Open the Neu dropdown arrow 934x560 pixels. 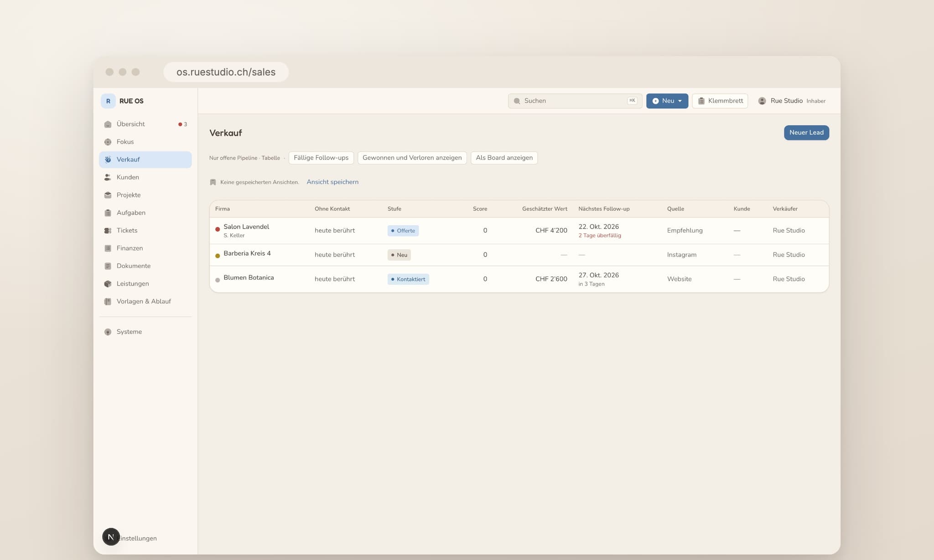(680, 101)
